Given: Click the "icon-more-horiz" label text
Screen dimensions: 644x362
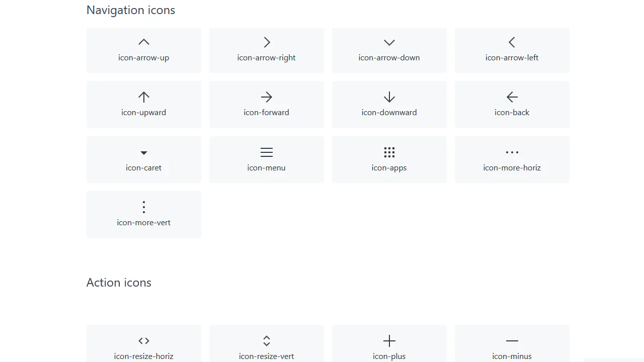Looking at the screenshot, I should pyautogui.click(x=512, y=168).
